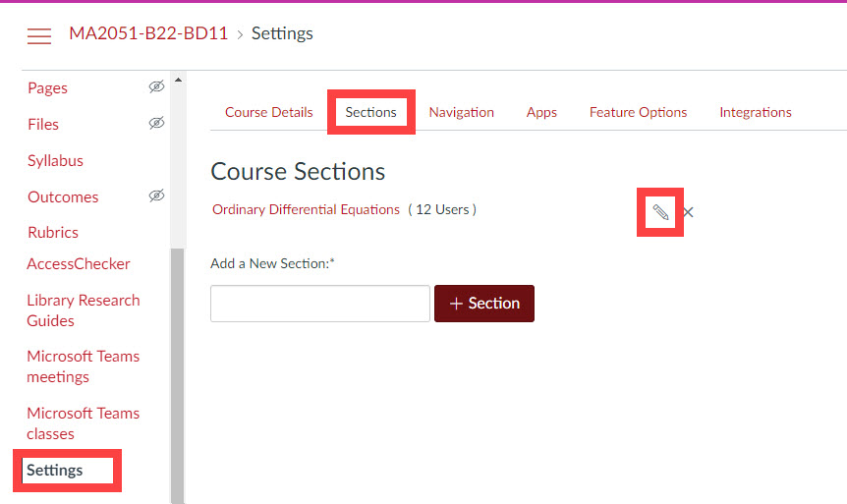
Task: Select the Sections tab
Action: coord(370,112)
